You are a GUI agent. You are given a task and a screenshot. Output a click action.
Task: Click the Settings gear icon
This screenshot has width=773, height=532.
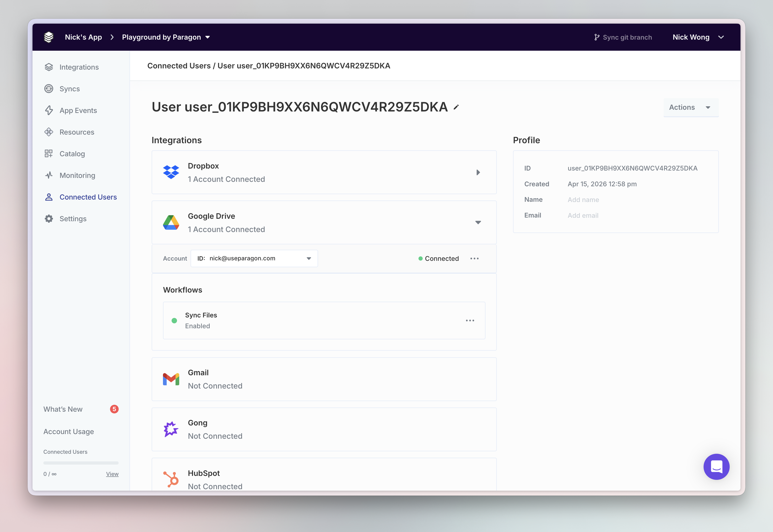tap(49, 219)
